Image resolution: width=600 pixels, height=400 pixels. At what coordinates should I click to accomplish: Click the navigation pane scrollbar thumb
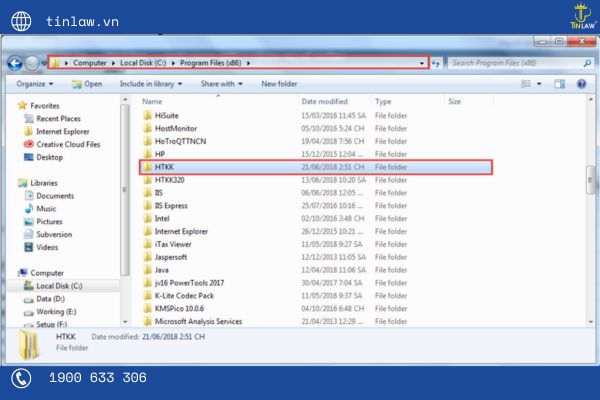coord(124,189)
